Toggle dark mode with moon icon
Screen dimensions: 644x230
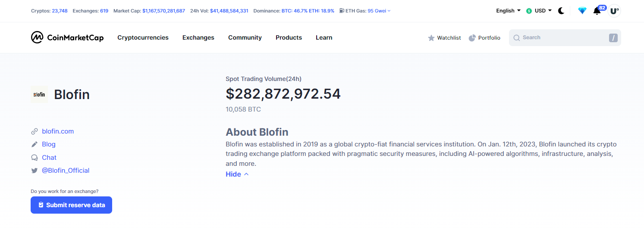[x=561, y=11]
